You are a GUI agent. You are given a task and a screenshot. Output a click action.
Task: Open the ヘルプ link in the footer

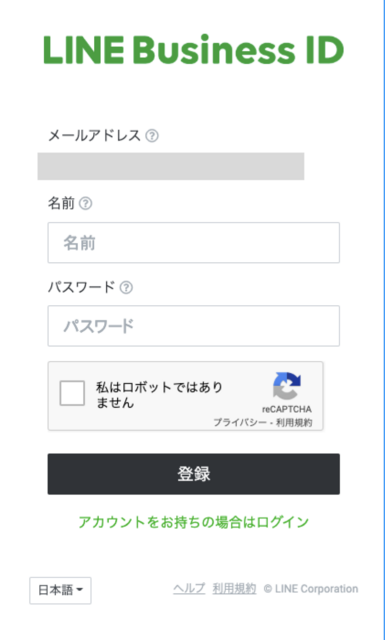[189, 589]
